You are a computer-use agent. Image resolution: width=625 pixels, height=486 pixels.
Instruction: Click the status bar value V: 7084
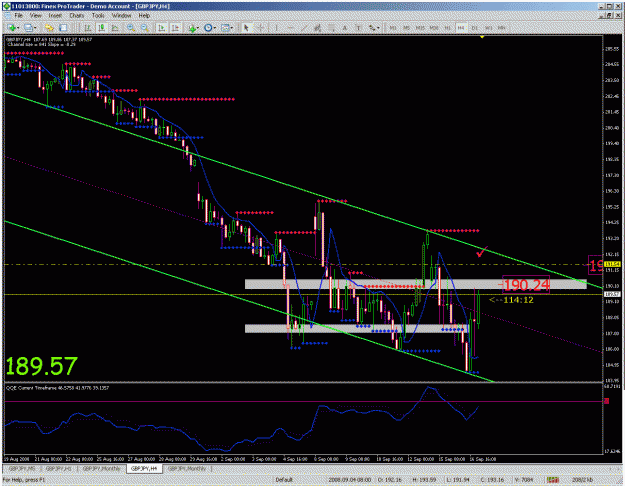[524, 480]
